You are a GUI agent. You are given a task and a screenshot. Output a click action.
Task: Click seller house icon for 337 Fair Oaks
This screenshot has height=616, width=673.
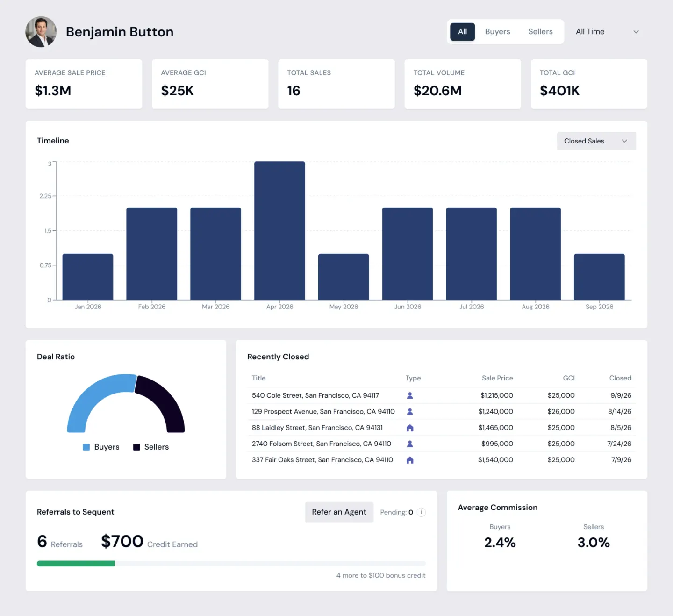point(410,460)
